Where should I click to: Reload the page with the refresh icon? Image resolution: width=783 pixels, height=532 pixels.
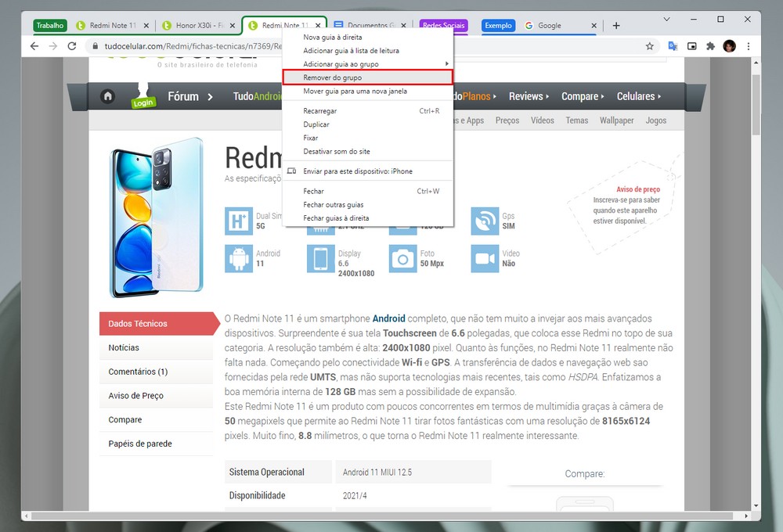tap(72, 46)
